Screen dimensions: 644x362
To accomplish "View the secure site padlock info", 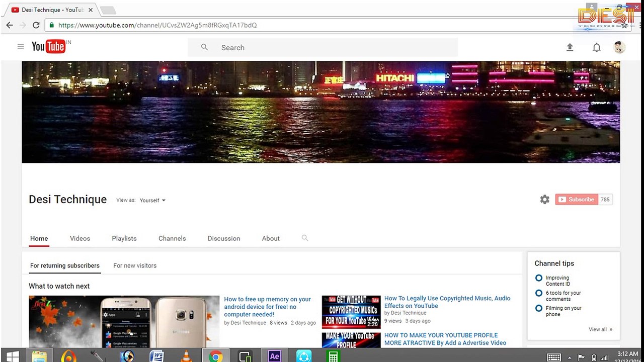I will click(51, 25).
